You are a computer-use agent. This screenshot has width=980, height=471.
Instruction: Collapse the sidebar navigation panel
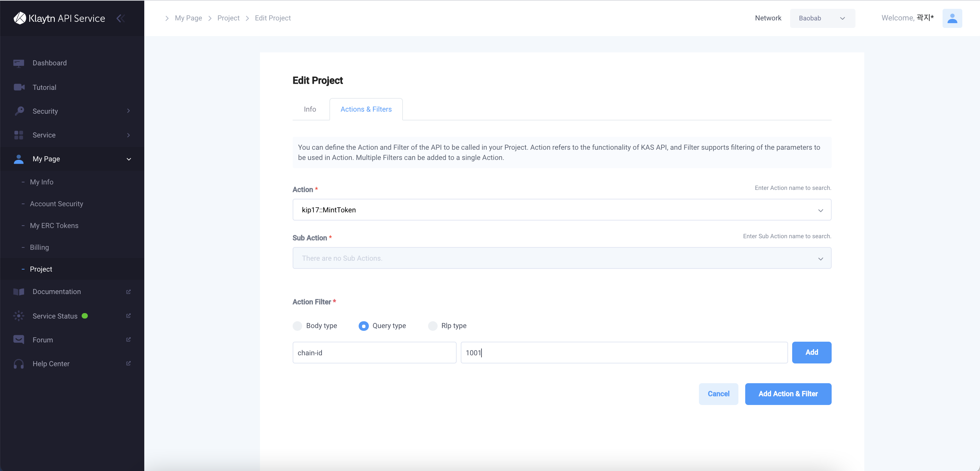click(119, 18)
